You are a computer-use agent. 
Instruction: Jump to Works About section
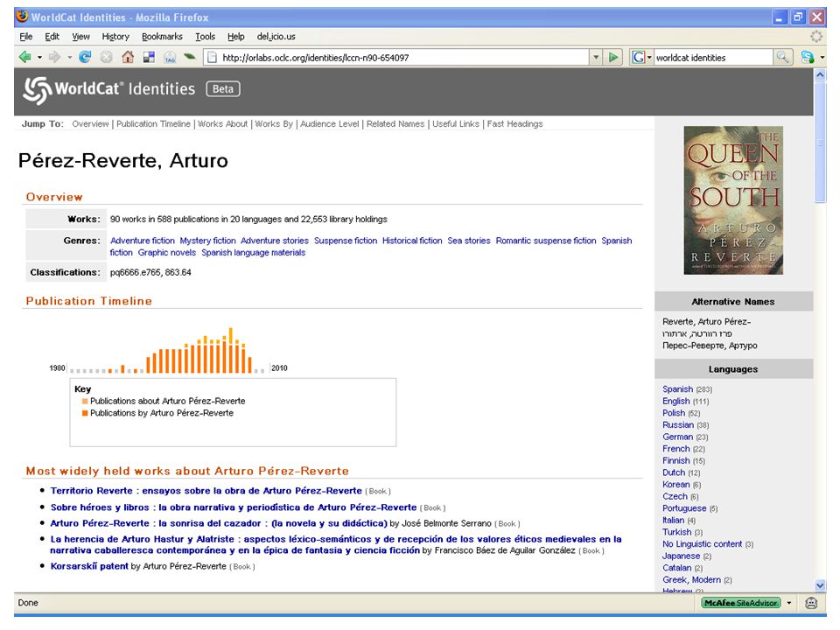tap(222, 123)
